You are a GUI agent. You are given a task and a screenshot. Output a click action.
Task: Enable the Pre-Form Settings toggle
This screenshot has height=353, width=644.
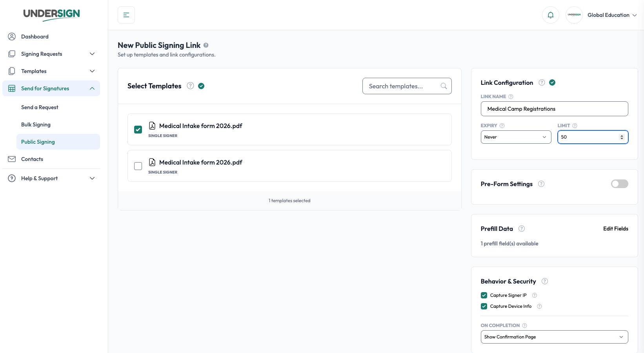(620, 184)
